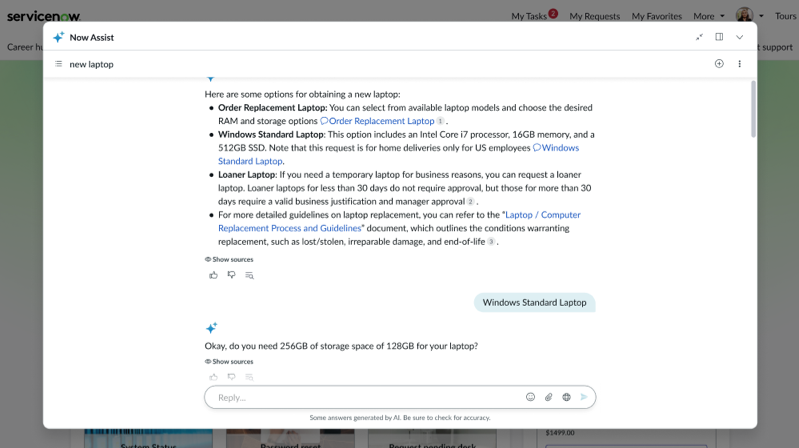This screenshot has height=448, width=799.
Task: Attach a file using the paperclip icon
Action: pyautogui.click(x=548, y=397)
